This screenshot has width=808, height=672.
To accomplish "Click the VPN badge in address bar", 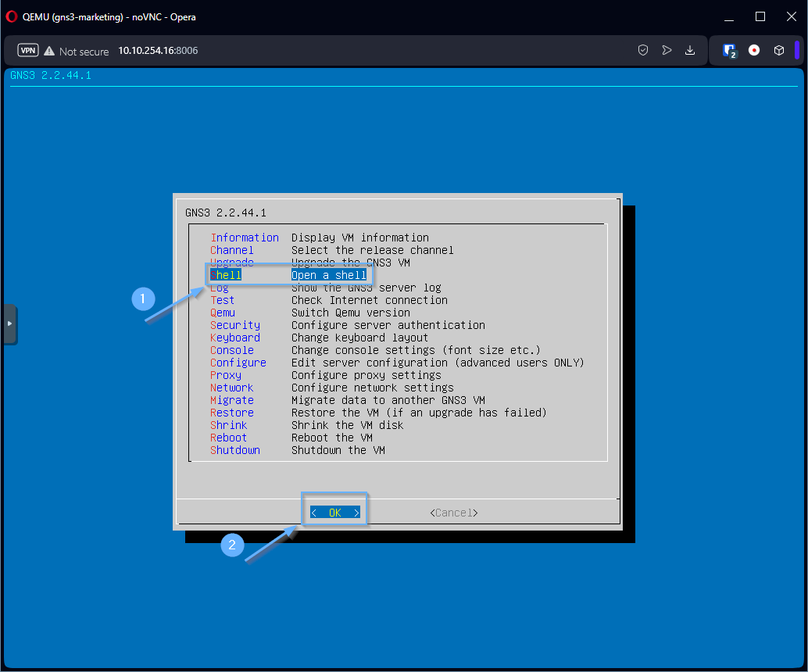I will pos(28,51).
